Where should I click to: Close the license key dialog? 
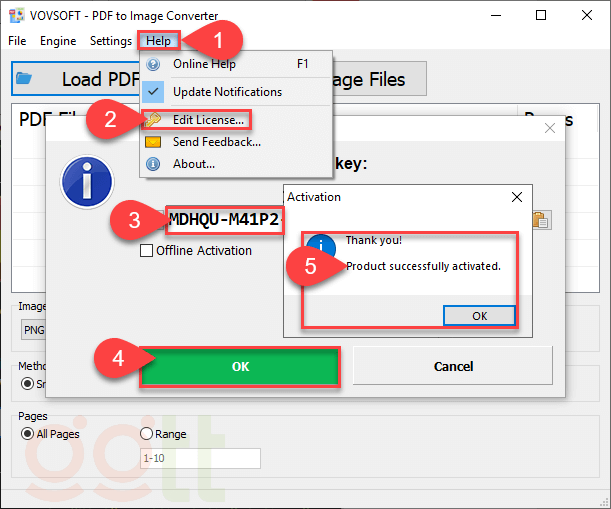tap(550, 128)
